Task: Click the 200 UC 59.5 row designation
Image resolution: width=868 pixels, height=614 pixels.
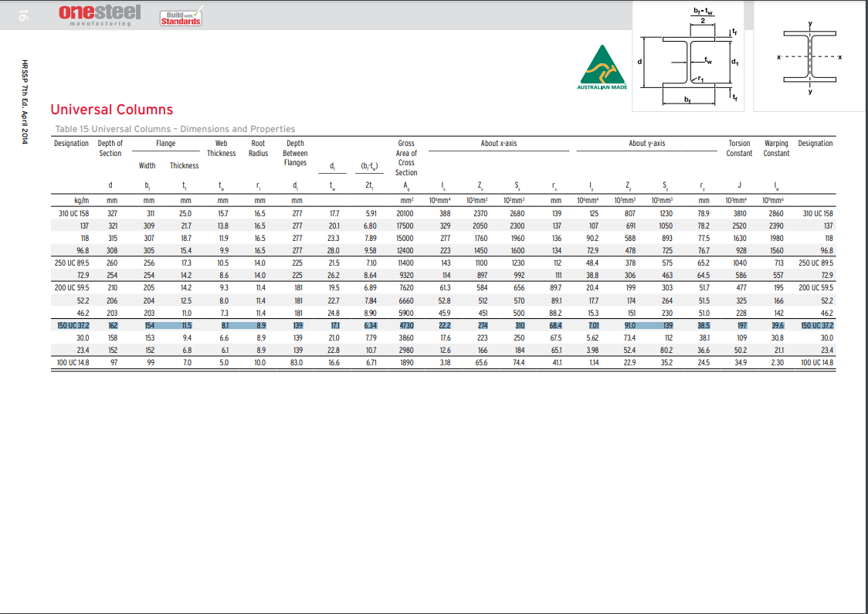Action: coord(72,288)
